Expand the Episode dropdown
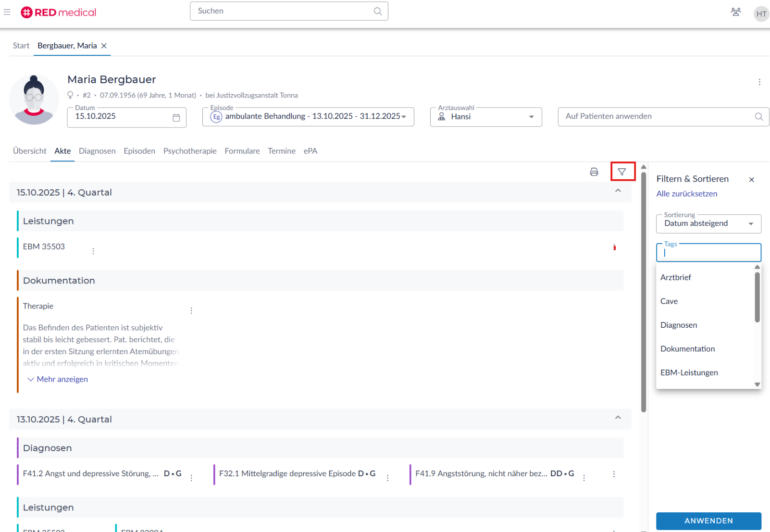Viewport: 770px width, 532px height. (404, 117)
